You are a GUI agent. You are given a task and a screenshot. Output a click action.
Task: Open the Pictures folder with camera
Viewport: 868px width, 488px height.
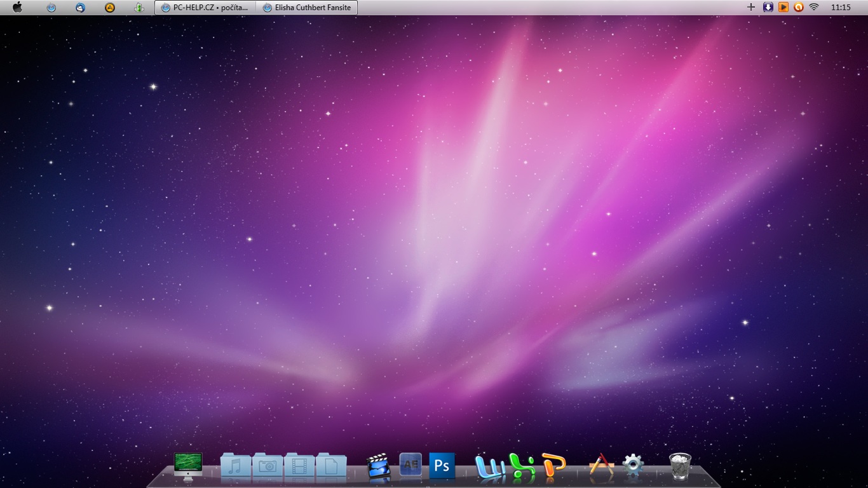268,466
